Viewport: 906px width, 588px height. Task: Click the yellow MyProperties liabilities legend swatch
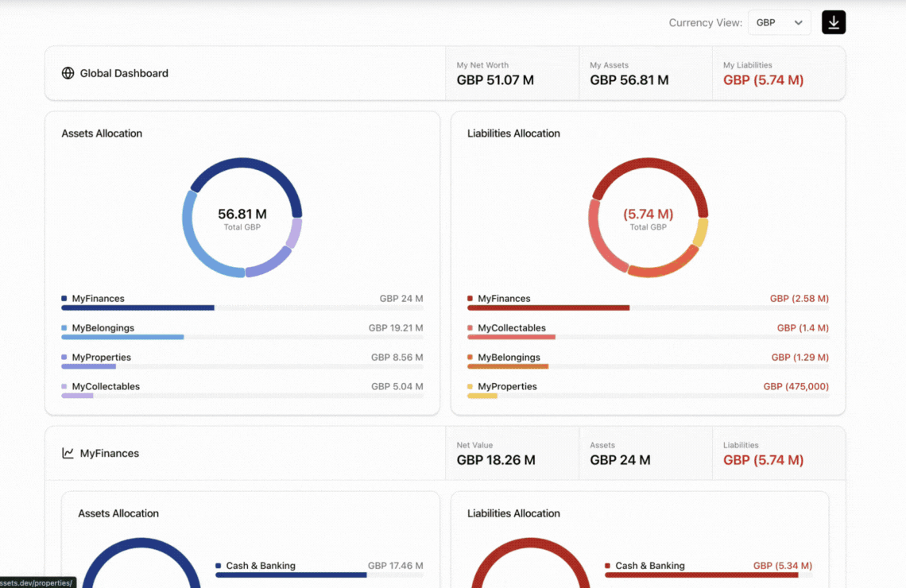click(470, 386)
